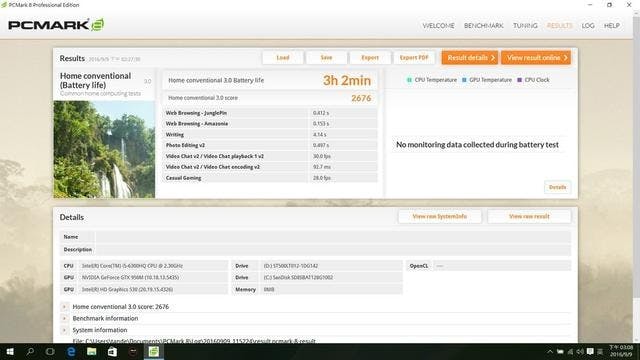
Task: Open Windows Store from the taskbar
Action: coord(112,351)
